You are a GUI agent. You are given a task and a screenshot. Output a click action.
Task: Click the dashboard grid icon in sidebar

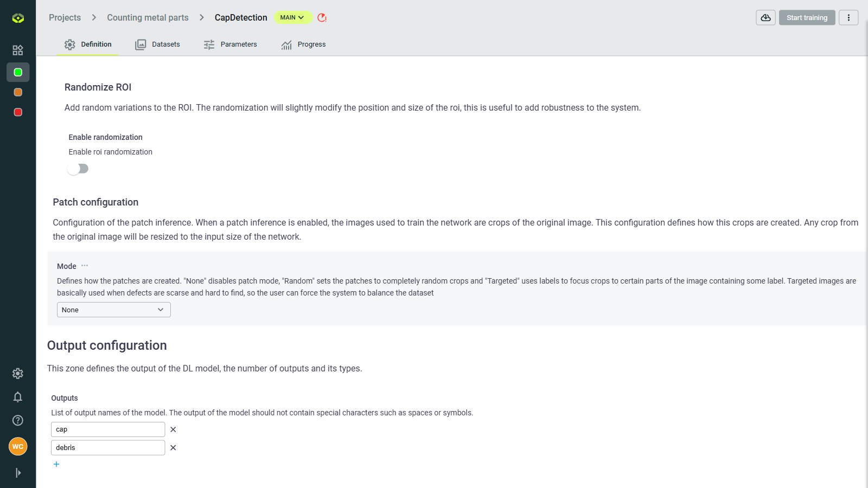point(18,50)
